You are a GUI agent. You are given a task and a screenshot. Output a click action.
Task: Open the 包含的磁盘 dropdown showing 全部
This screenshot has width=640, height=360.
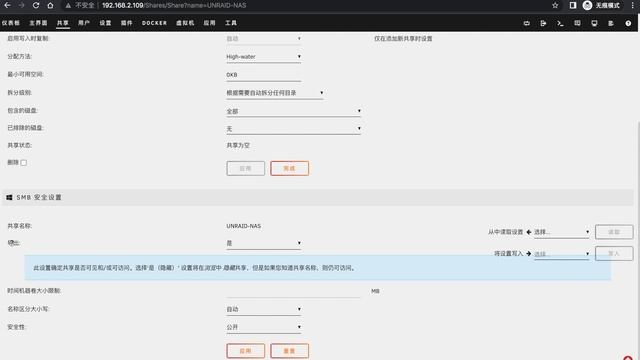coord(293,111)
